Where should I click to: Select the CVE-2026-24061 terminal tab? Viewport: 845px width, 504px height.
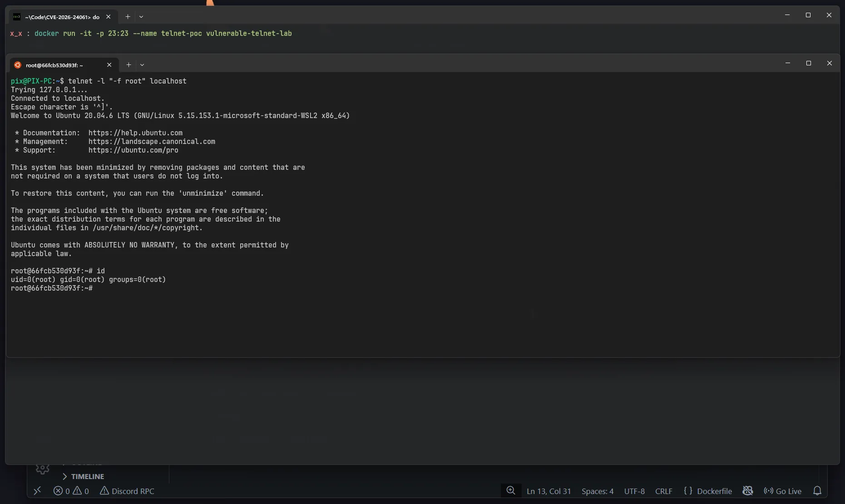coord(61,17)
